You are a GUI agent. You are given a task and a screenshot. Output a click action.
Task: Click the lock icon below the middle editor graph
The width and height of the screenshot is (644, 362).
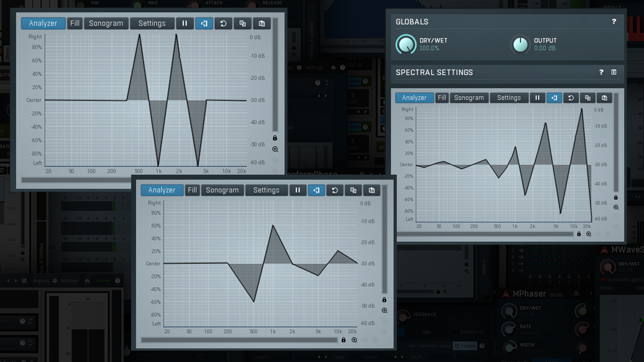[343, 340]
